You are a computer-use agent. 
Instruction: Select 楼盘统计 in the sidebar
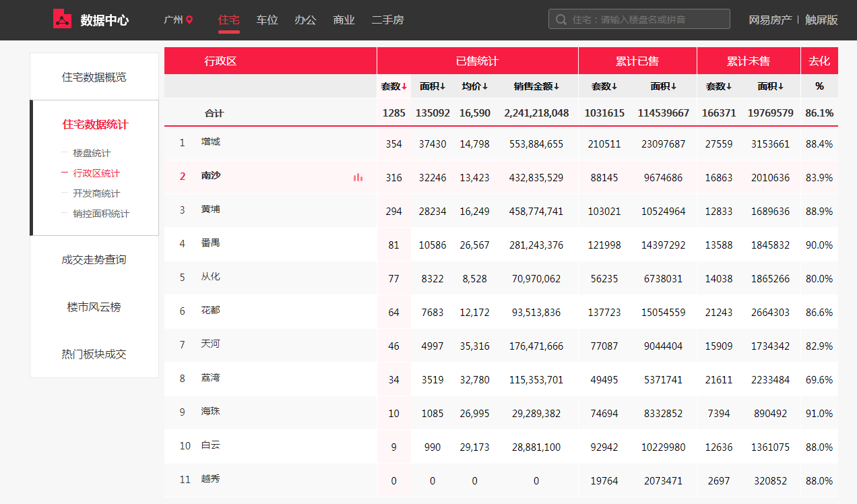tap(92, 154)
